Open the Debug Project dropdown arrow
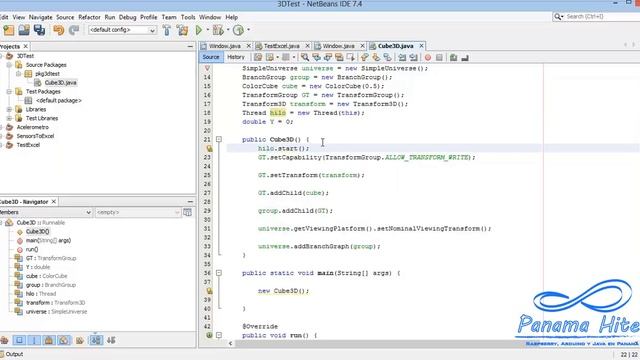 tap(228, 30)
